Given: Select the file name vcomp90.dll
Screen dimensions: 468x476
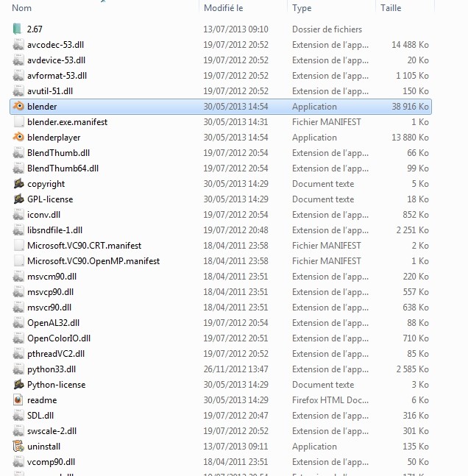Looking at the screenshot, I should click(x=51, y=462).
